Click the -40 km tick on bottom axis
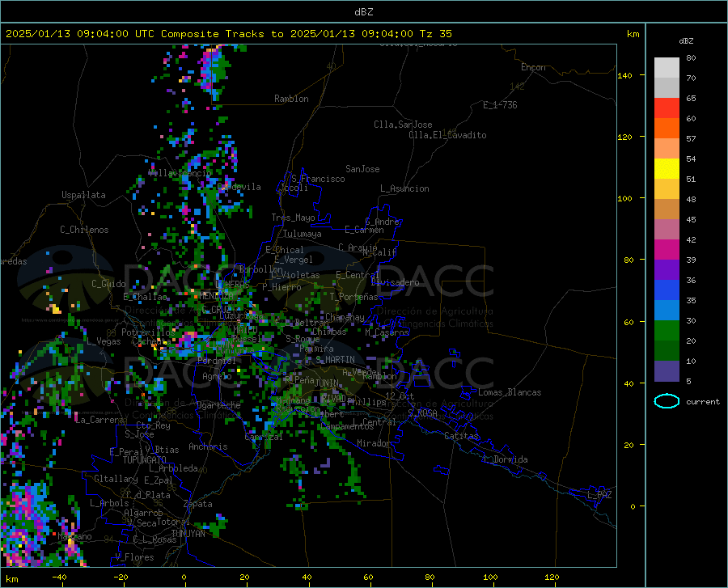The image size is (728, 588). point(59,577)
